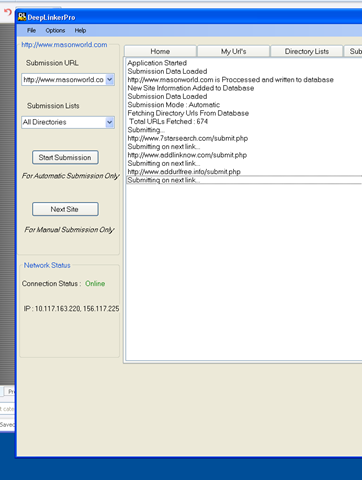
Task: Select the 7starsearch.com submit.php log line
Action: tap(188, 138)
